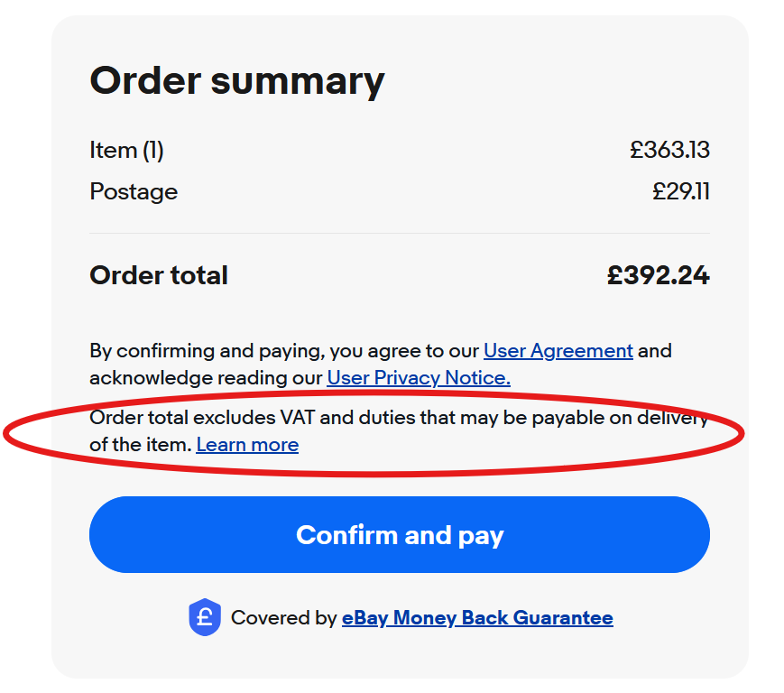Click the "acknowledge reading our" text
784x693 pixels.
coord(206,377)
